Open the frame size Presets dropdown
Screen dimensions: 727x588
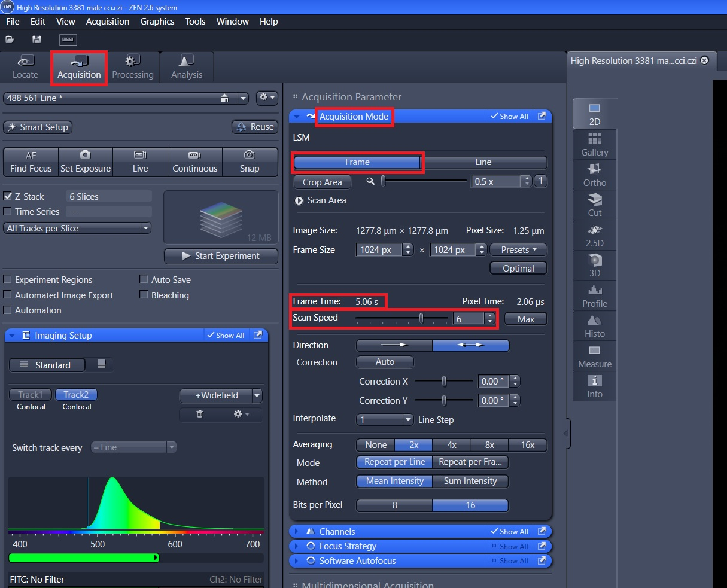click(x=518, y=250)
